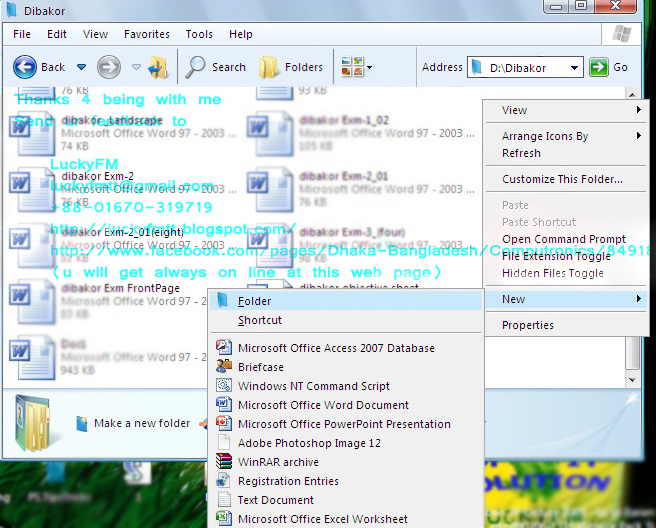The width and height of the screenshot is (656, 528).
Task: Expand the Arrange Icons By submenu
Action: (x=566, y=136)
